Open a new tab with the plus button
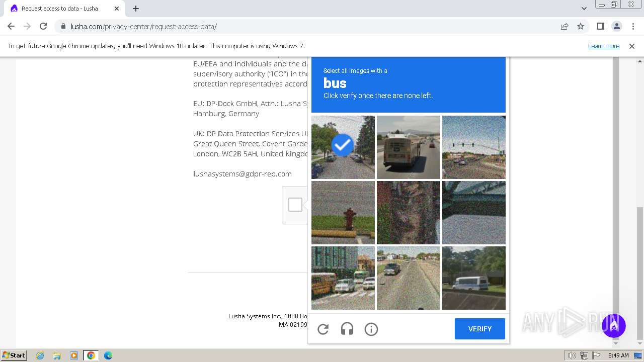Image resolution: width=644 pixels, height=362 pixels. pos(136,9)
